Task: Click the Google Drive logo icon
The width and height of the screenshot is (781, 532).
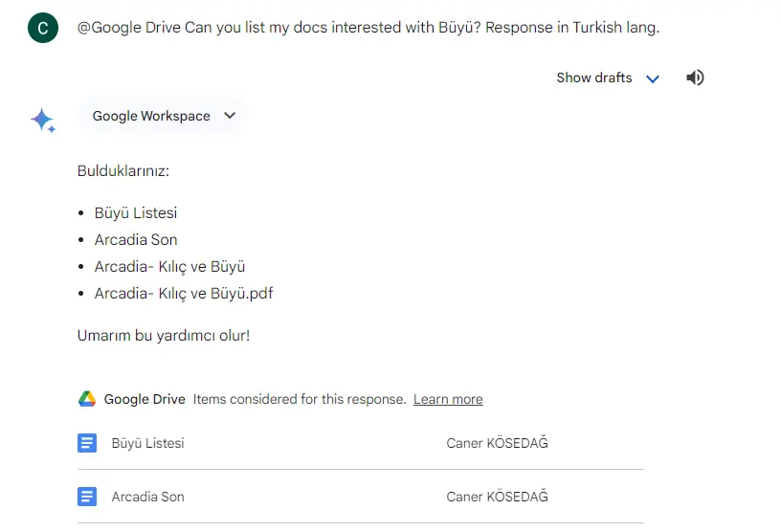Action: click(87, 399)
